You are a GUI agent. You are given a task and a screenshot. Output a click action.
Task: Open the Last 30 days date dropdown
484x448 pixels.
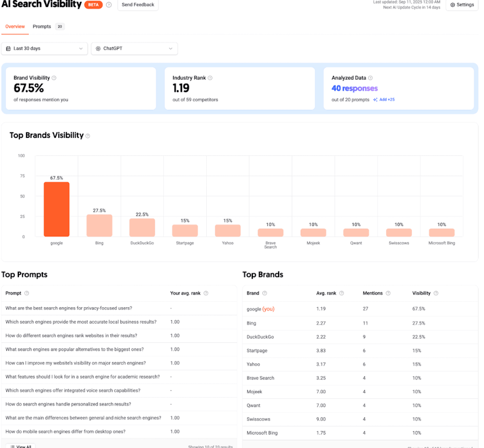click(x=45, y=49)
